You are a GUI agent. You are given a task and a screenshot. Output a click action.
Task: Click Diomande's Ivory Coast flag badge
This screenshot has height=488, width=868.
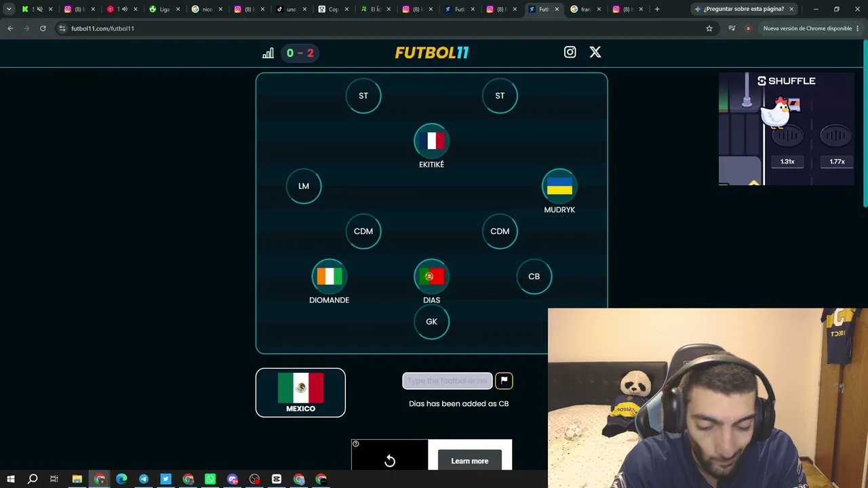point(330,277)
